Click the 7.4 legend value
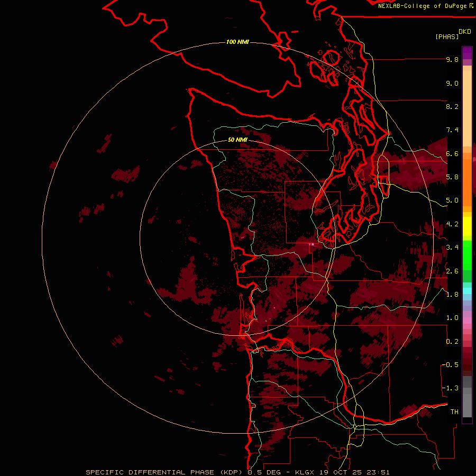The image size is (476, 476). [452, 130]
